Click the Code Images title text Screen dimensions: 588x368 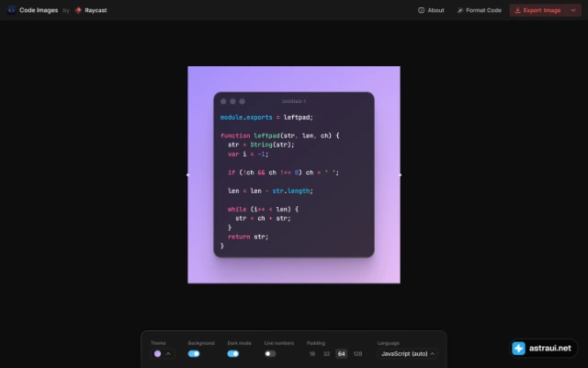pyautogui.click(x=39, y=10)
